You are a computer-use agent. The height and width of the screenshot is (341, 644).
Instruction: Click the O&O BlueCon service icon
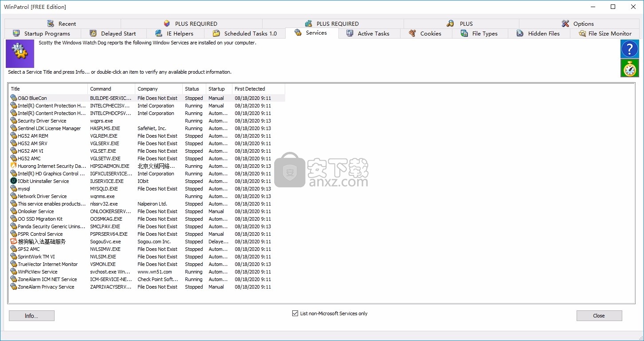[14, 98]
